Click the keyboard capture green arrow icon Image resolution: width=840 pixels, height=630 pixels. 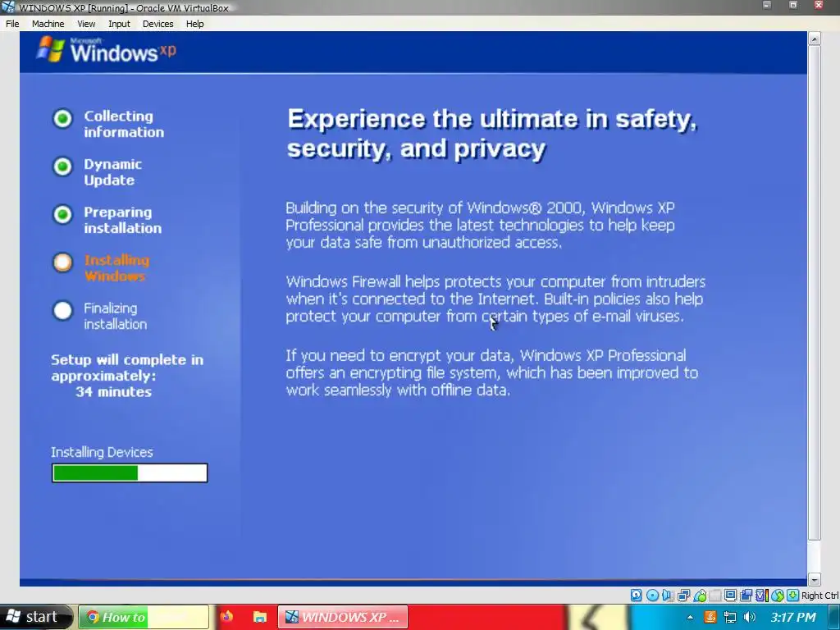[793, 596]
